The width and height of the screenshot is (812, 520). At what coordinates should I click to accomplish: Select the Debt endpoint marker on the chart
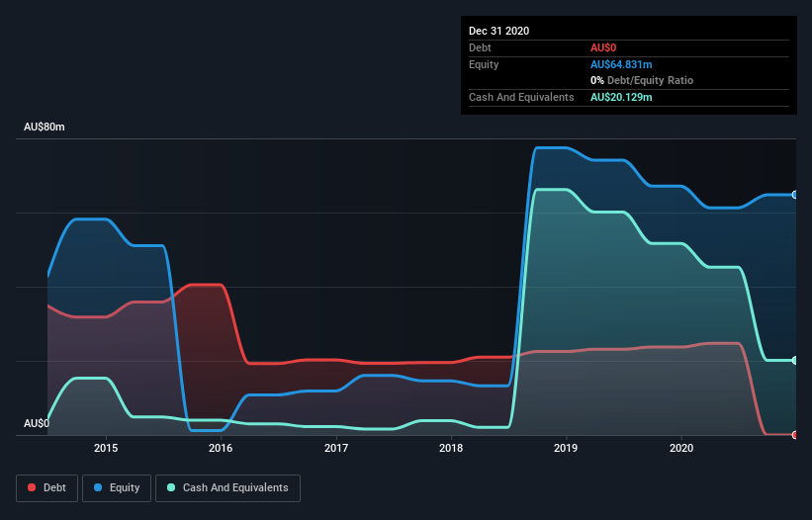(x=795, y=435)
